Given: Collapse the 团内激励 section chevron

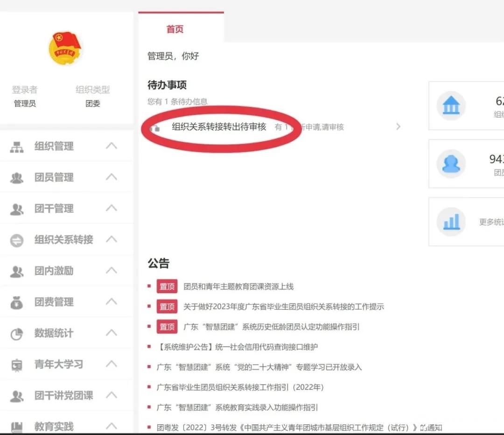Looking at the screenshot, I should [x=111, y=271].
